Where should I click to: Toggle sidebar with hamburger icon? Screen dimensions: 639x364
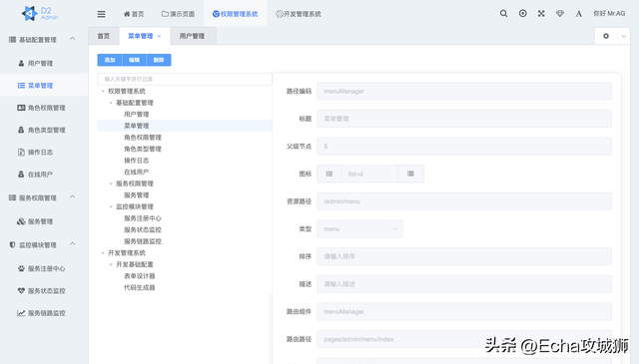coord(101,14)
